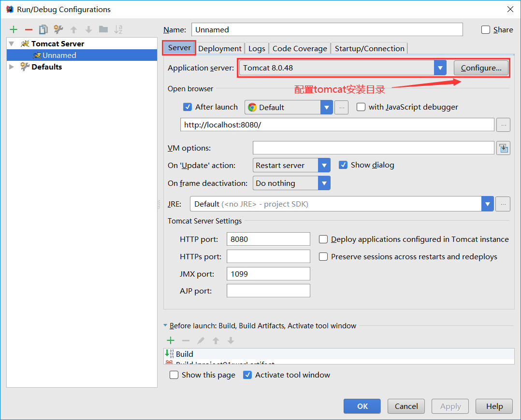The width and height of the screenshot is (521, 420).
Task: Select the Build task in Before launch list
Action: coord(339,354)
